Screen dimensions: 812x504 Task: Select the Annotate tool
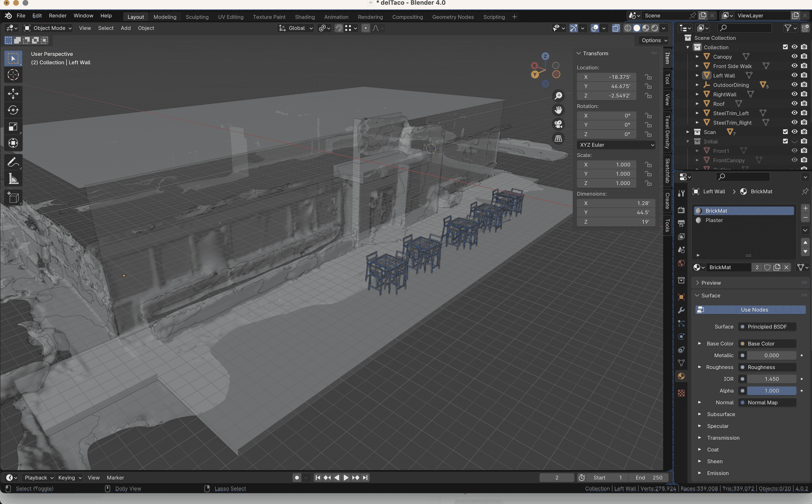tap(13, 162)
